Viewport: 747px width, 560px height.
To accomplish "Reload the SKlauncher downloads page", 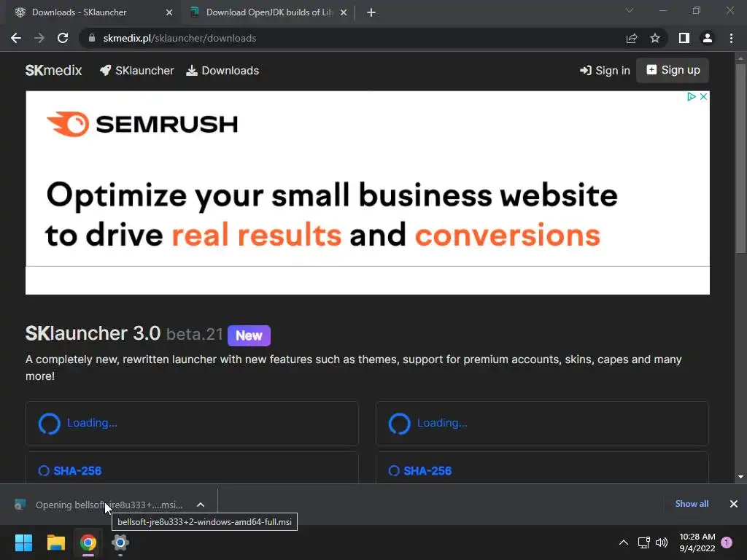I will click(x=63, y=38).
